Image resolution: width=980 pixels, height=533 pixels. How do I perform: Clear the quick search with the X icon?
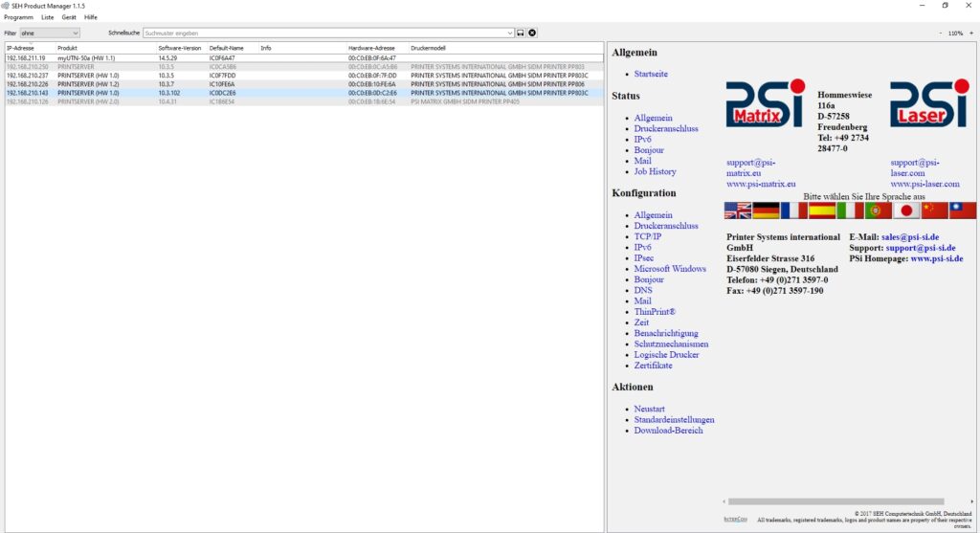click(532, 33)
